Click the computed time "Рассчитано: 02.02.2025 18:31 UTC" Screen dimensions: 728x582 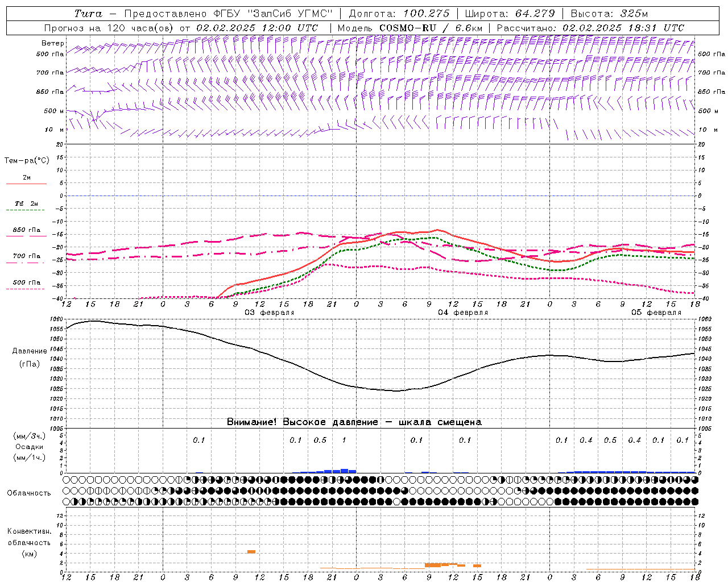[590, 28]
